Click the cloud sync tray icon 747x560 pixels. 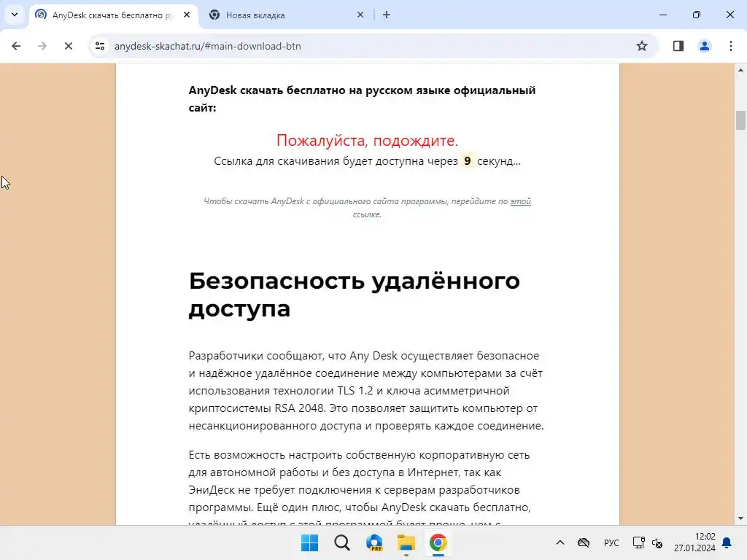click(x=584, y=542)
